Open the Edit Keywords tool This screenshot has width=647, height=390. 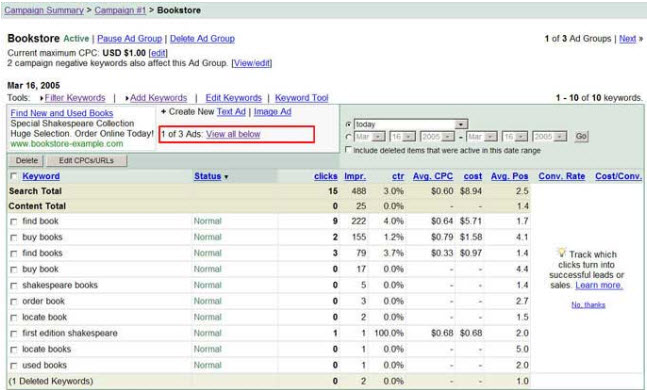pos(234,98)
